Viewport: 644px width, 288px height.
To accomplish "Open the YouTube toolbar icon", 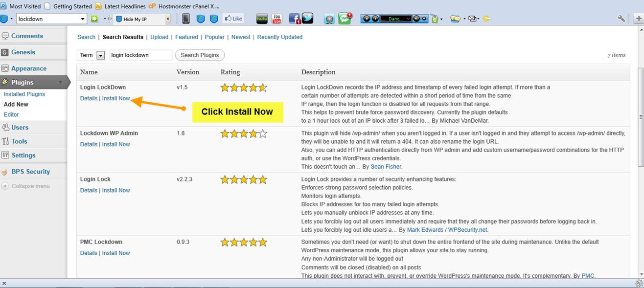I will (276, 19).
